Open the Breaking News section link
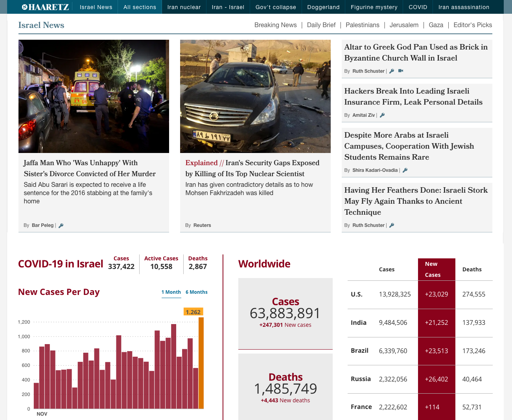The image size is (512, 420). [275, 25]
